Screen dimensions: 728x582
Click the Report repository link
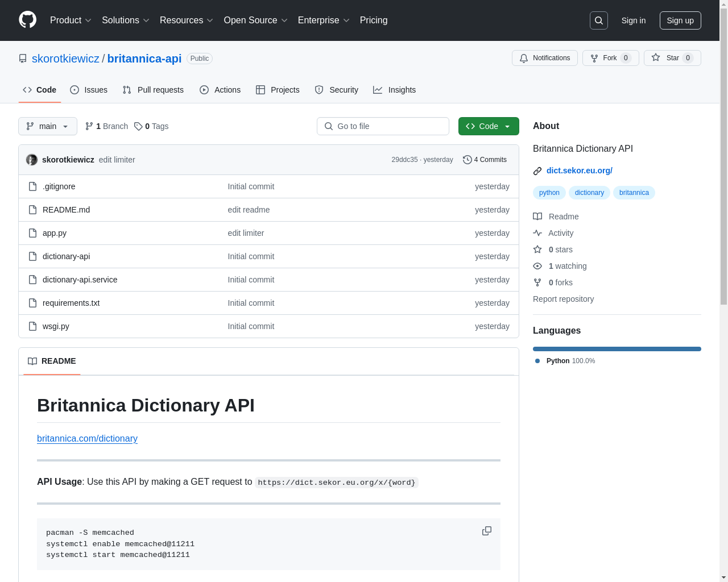pos(563,299)
